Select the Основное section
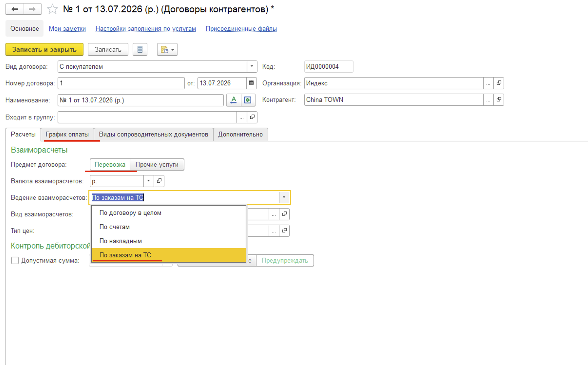Viewport: 588px width, 365px height. tap(25, 29)
